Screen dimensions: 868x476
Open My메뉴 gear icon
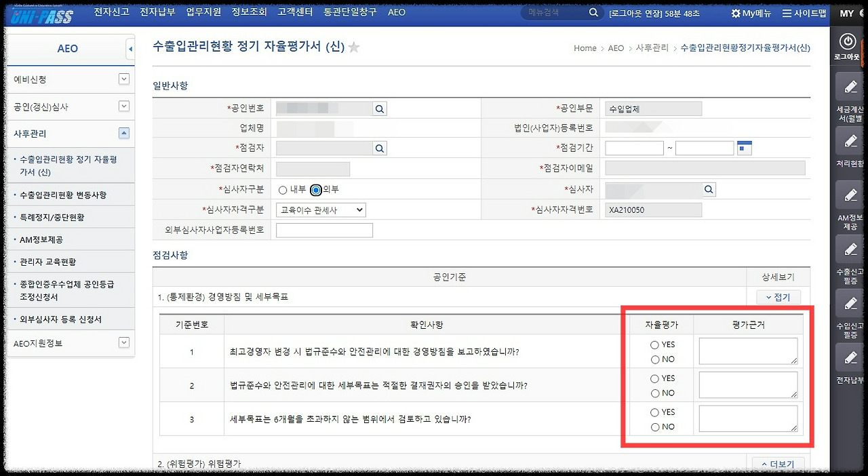736,13
